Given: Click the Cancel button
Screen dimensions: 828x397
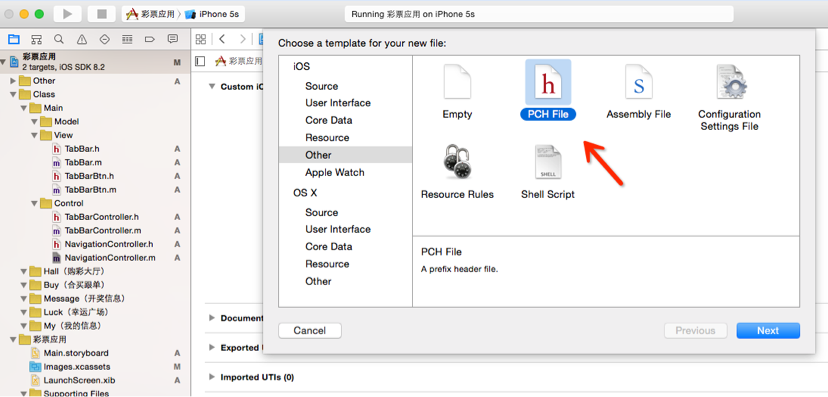Looking at the screenshot, I should tap(310, 330).
